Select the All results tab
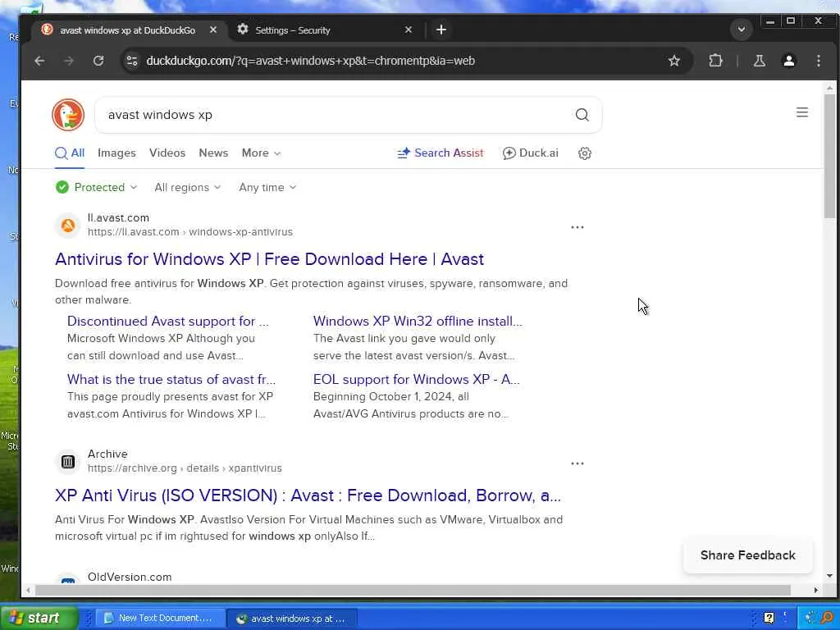 pyautogui.click(x=70, y=153)
